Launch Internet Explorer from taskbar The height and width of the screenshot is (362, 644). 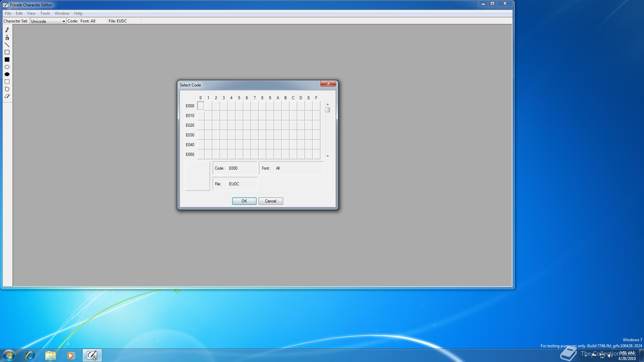click(30, 355)
